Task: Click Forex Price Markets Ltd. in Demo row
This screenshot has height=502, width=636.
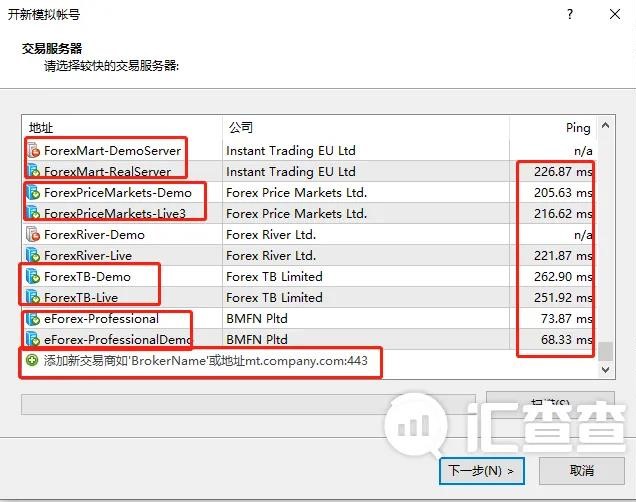Action: click(297, 193)
